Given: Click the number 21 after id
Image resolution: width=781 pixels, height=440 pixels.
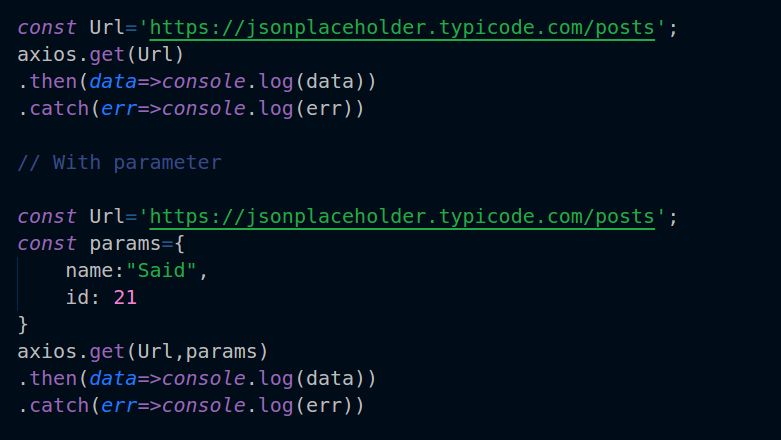Looking at the screenshot, I should 125,298.
